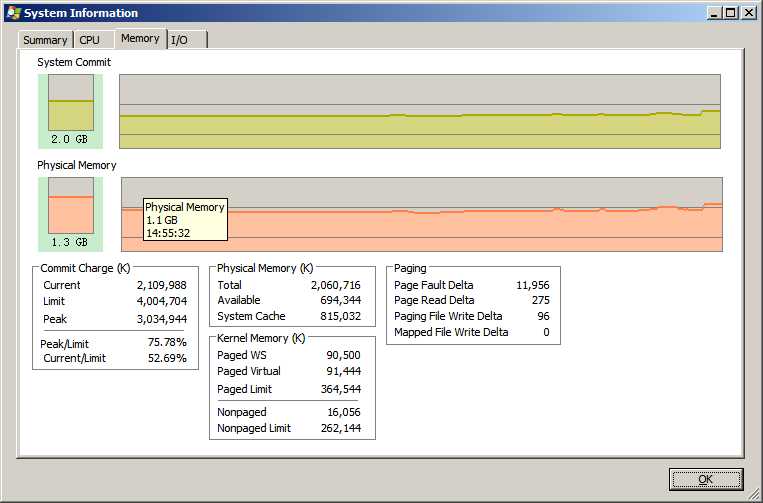Click the Physical Memory history graph
This screenshot has height=503, width=763.
[422, 215]
